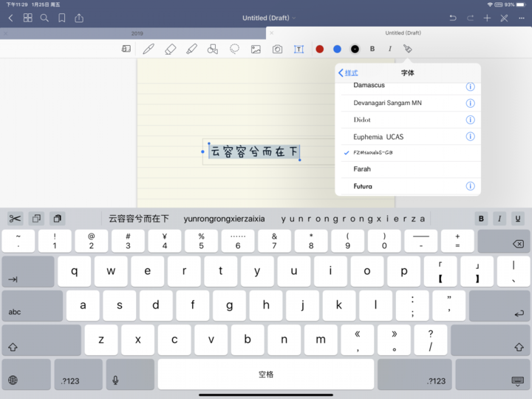Viewport: 532px width, 399px height.
Task: Select the Lasso tool
Action: 234,50
